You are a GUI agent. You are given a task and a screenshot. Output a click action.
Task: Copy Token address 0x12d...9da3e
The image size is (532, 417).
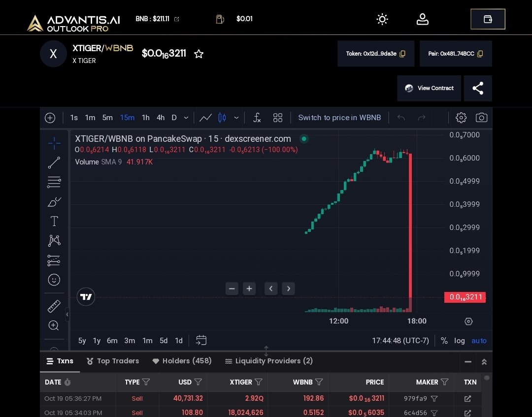pyautogui.click(x=403, y=54)
